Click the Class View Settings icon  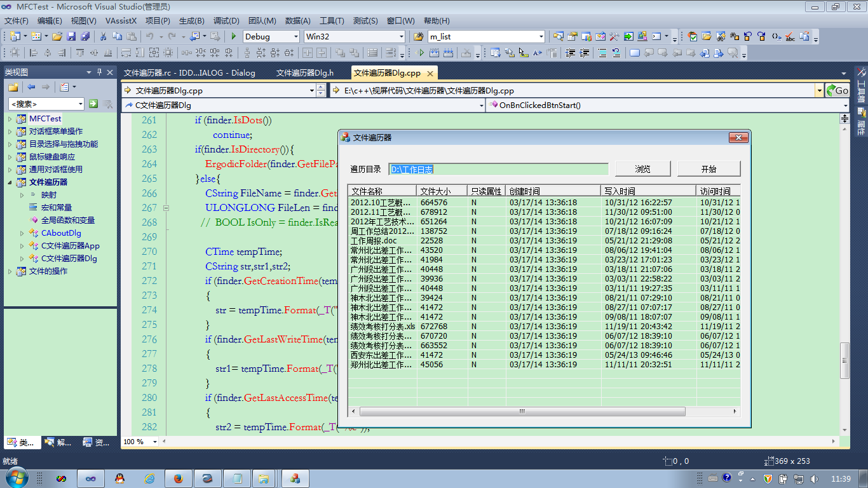64,87
